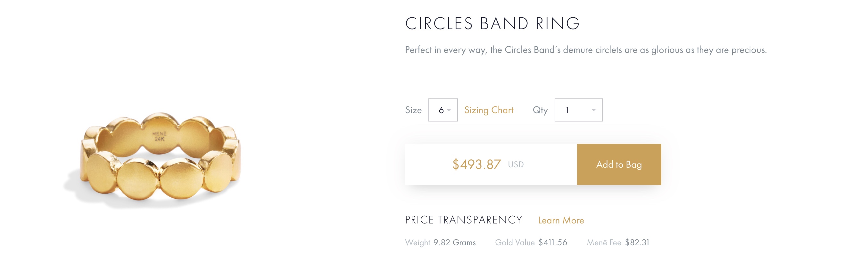Click the Qty dropdown caret arrow
Image resolution: width=868 pixels, height=260 pixels.
coord(593,110)
